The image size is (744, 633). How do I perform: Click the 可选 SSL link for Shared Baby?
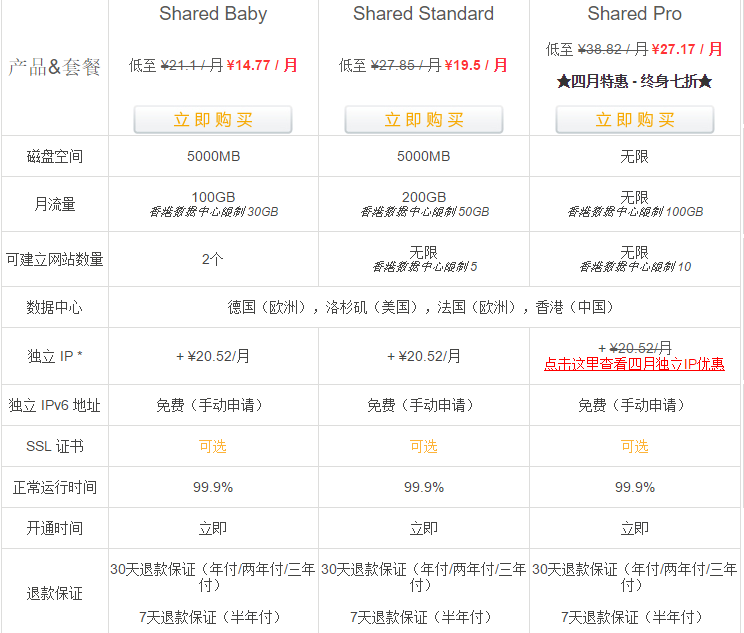[x=213, y=446]
